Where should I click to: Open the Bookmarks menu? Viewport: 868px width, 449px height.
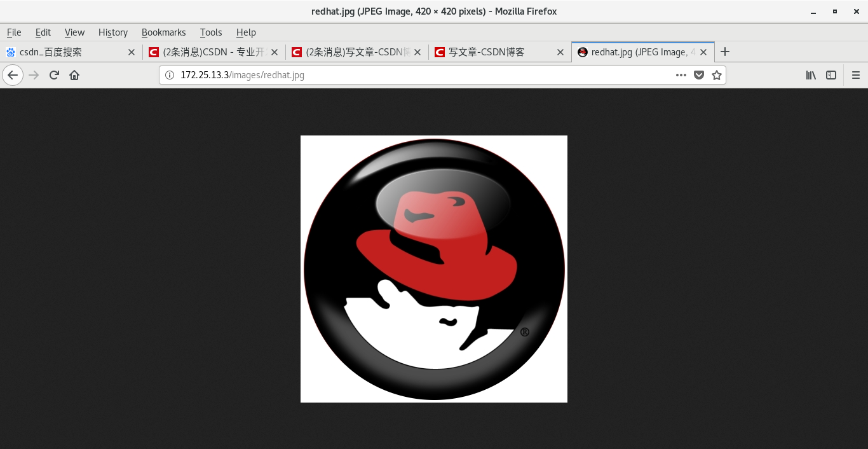click(164, 32)
